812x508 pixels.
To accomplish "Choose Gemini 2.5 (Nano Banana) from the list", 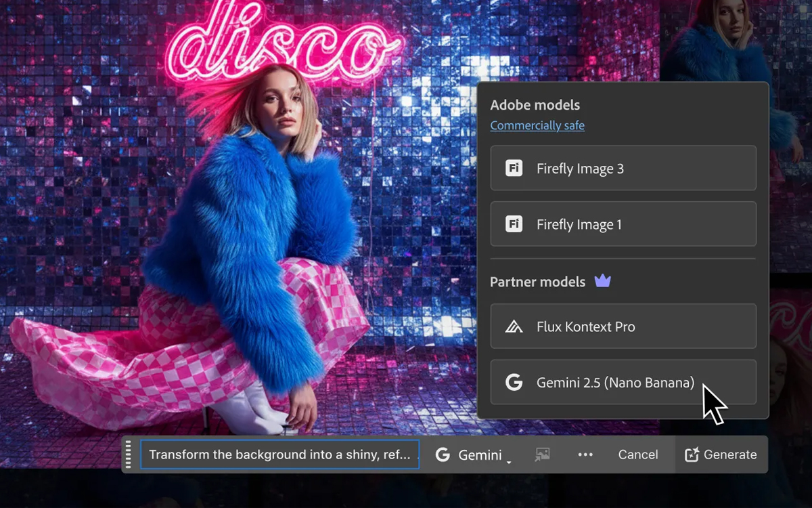I will 623,382.
